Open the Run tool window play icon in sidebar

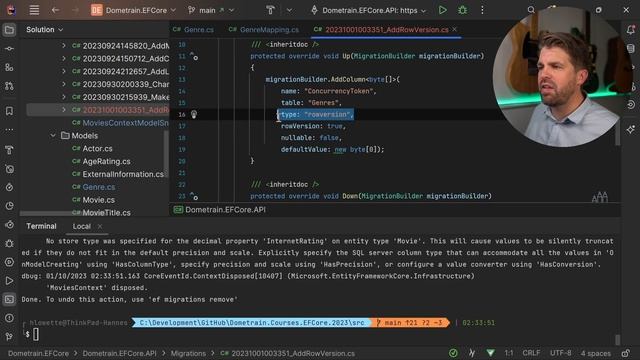pos(9,281)
